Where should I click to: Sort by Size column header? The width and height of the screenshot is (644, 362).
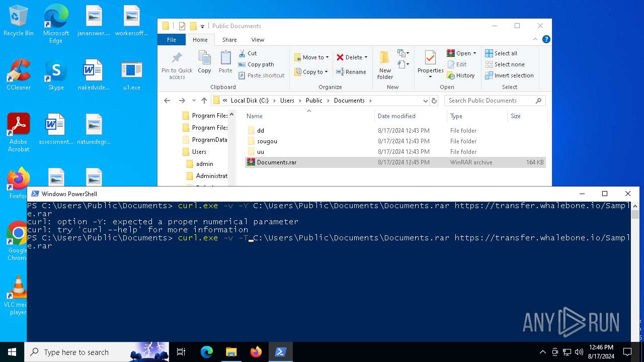pyautogui.click(x=526, y=116)
